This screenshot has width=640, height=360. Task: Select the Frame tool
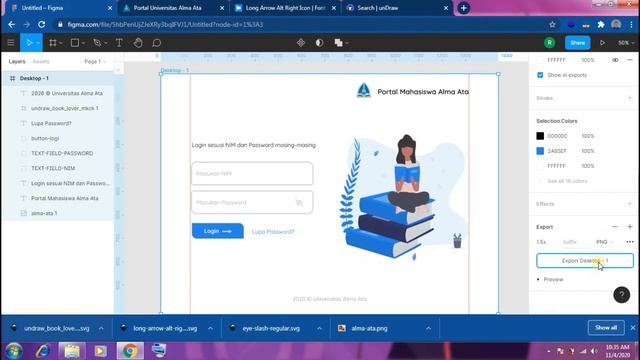(x=53, y=43)
